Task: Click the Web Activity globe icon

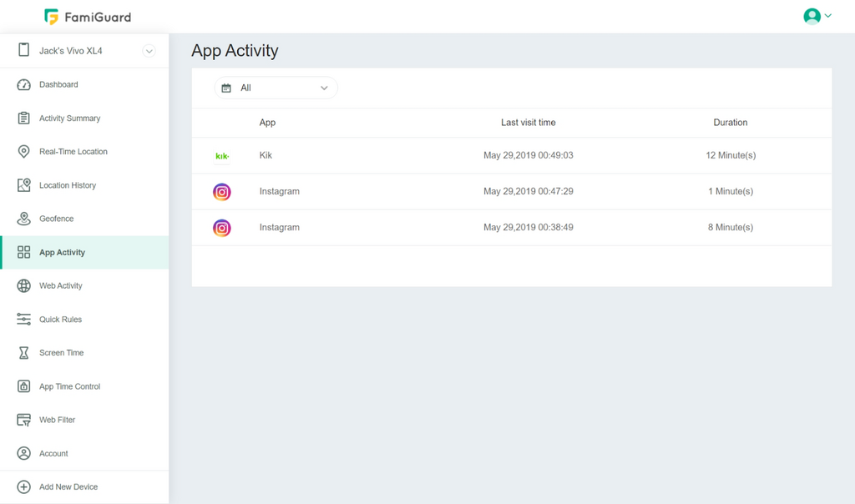Action: [x=23, y=285]
